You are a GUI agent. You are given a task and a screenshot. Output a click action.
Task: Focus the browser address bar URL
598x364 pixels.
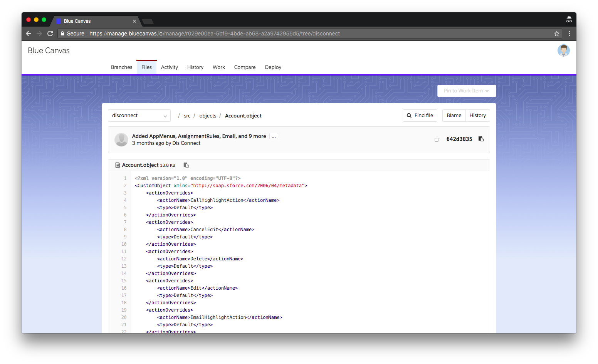click(x=215, y=34)
